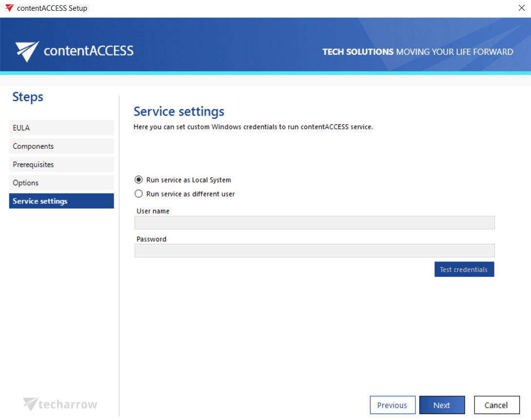Viewport: 531px width, 420px height.
Task: Cancel the setup wizard
Action: [496, 405]
